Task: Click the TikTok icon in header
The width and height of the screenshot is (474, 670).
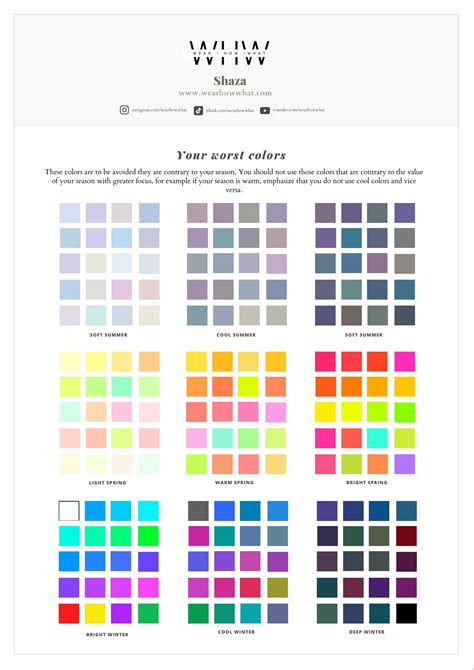Action: tap(198, 111)
